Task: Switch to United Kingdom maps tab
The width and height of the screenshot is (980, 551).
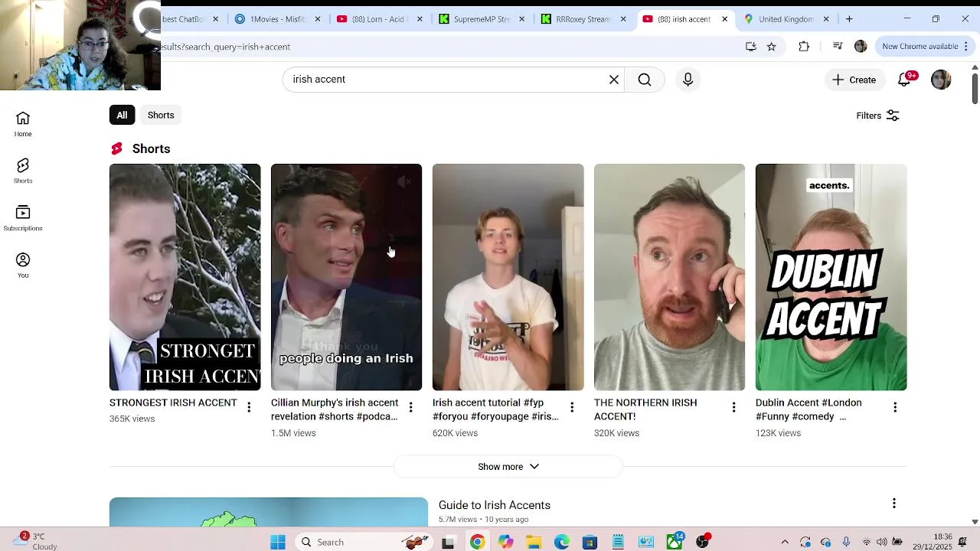Action: 787,19
